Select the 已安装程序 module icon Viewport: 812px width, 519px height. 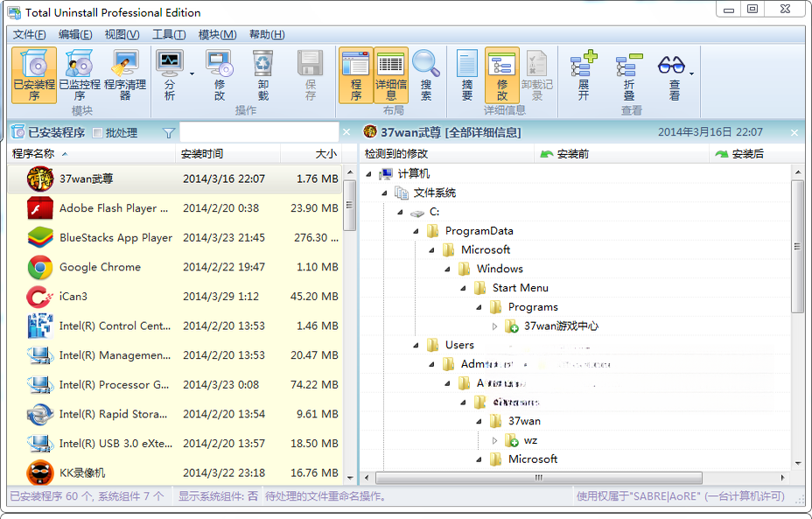pyautogui.click(x=33, y=75)
